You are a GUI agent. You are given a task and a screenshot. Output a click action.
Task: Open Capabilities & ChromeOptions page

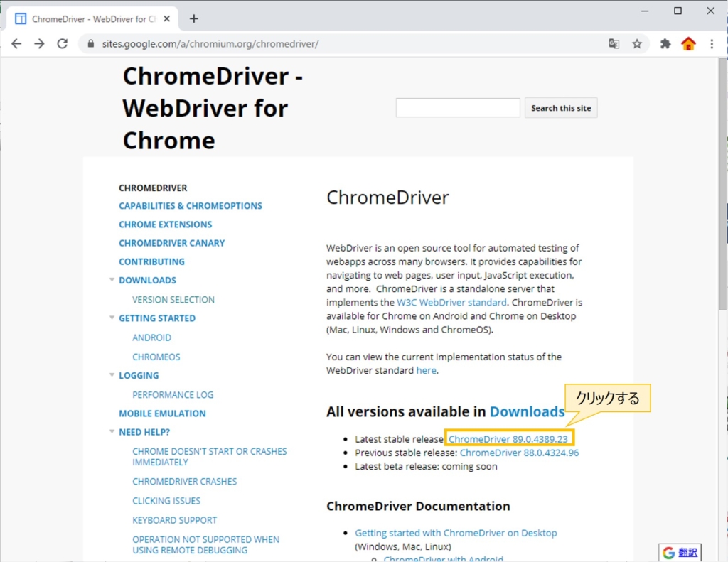pyautogui.click(x=191, y=205)
